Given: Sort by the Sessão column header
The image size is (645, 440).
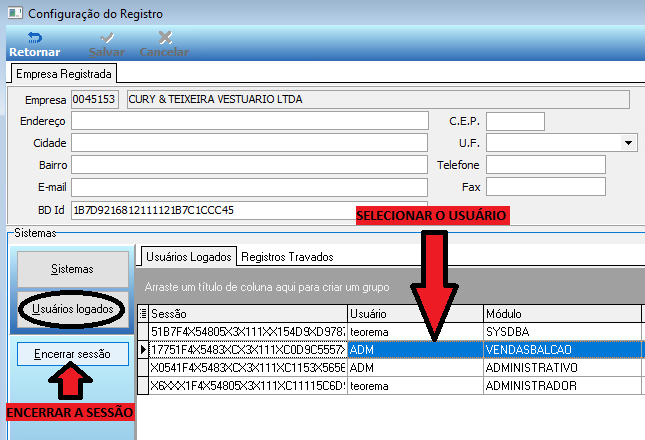Looking at the screenshot, I should pos(248,314).
